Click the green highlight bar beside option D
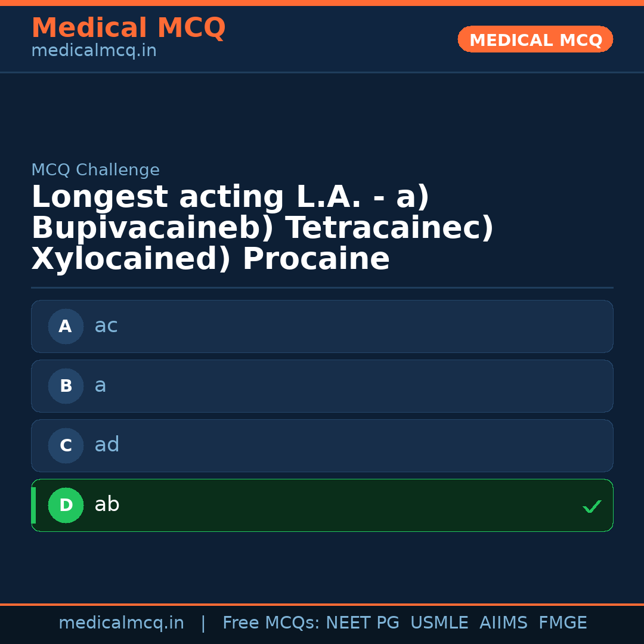 click(33, 505)
